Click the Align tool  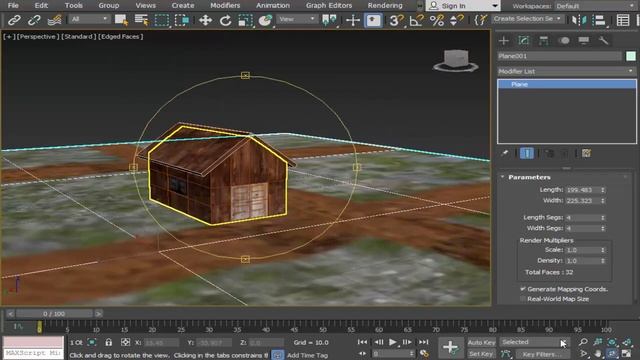599,20
